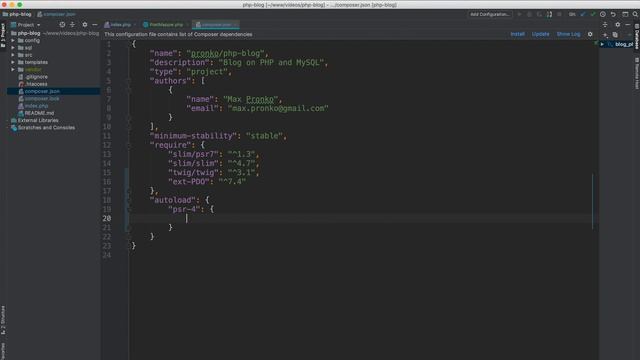Open Git history clock icon

(x=603, y=14)
